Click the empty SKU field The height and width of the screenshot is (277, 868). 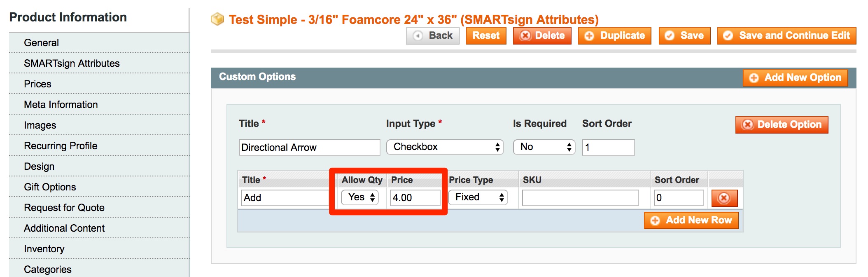point(580,198)
